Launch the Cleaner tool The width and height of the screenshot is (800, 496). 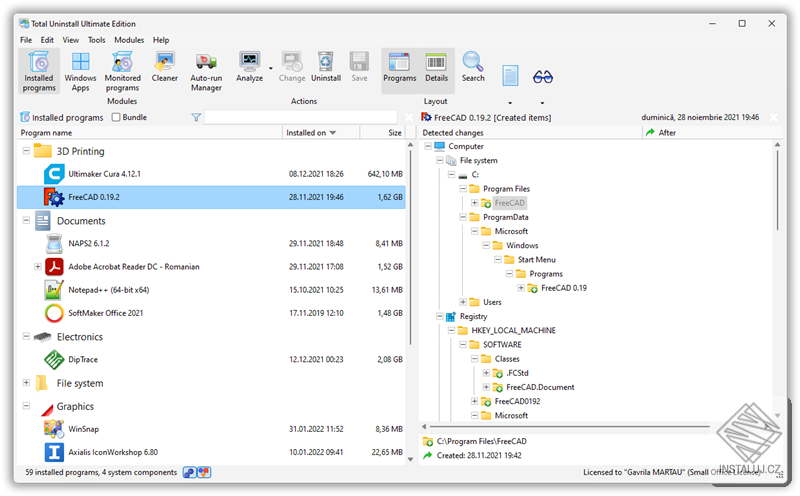(x=164, y=67)
